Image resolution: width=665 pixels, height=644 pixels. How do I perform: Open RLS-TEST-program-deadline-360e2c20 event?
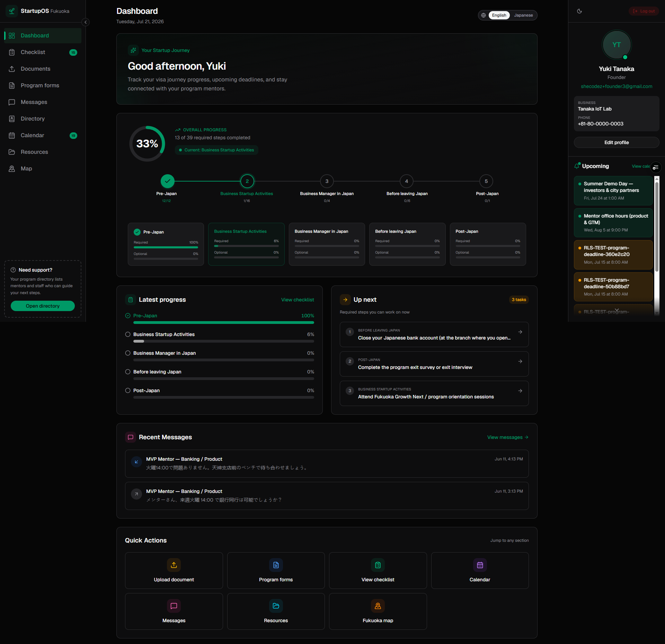click(x=613, y=255)
